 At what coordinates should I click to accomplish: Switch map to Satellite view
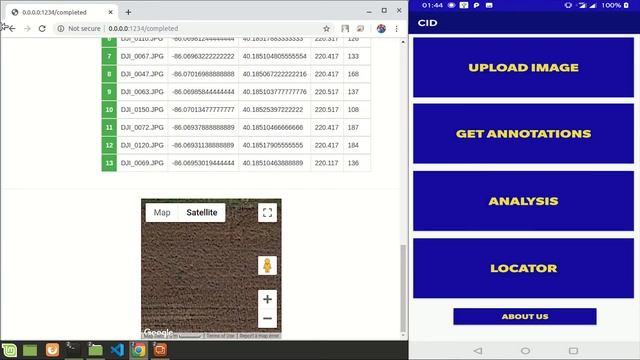pyautogui.click(x=202, y=213)
